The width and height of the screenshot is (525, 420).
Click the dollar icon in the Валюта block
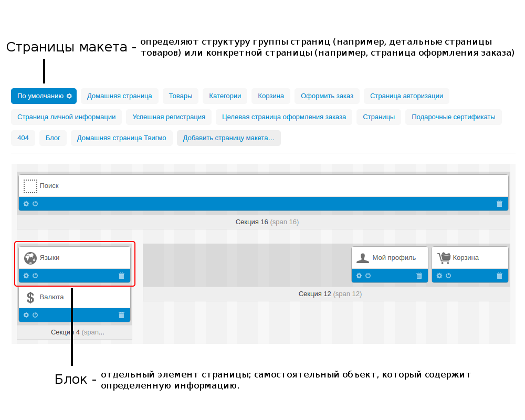pos(29,297)
